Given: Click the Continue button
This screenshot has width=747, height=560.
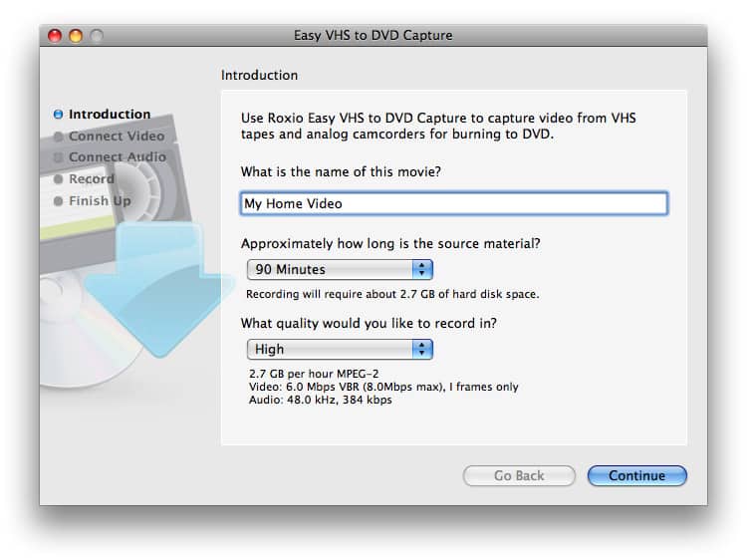Looking at the screenshot, I should (x=637, y=475).
